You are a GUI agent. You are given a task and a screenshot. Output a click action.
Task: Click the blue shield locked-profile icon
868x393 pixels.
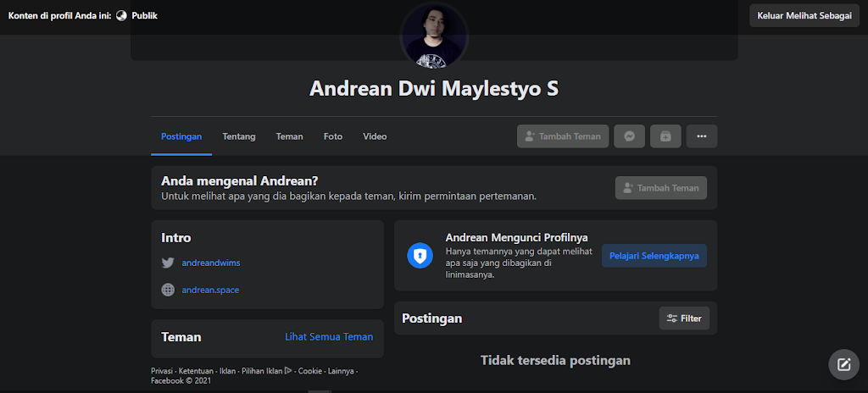[420, 255]
